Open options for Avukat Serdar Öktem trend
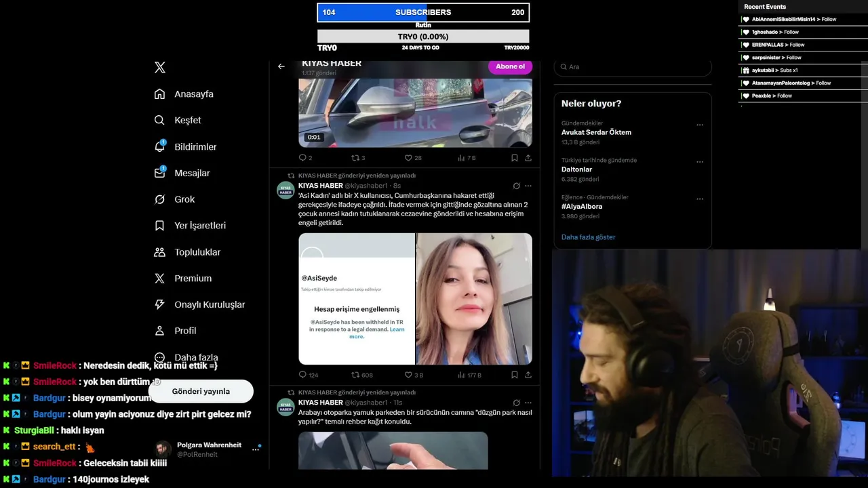The width and height of the screenshot is (868, 488). pyautogui.click(x=700, y=125)
